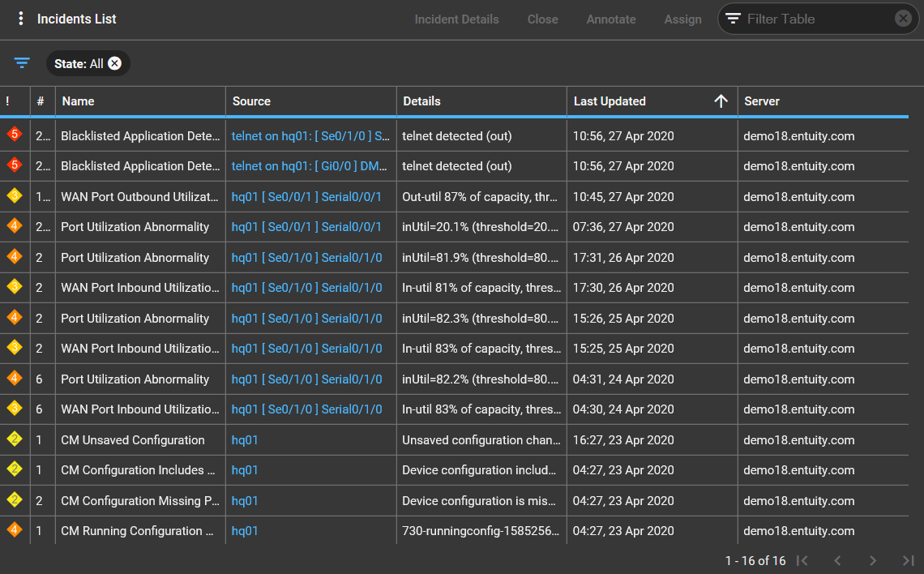This screenshot has height=574, width=924.
Task: Select 'Unsaved configuration chan...' details cell
Action: 481,440
